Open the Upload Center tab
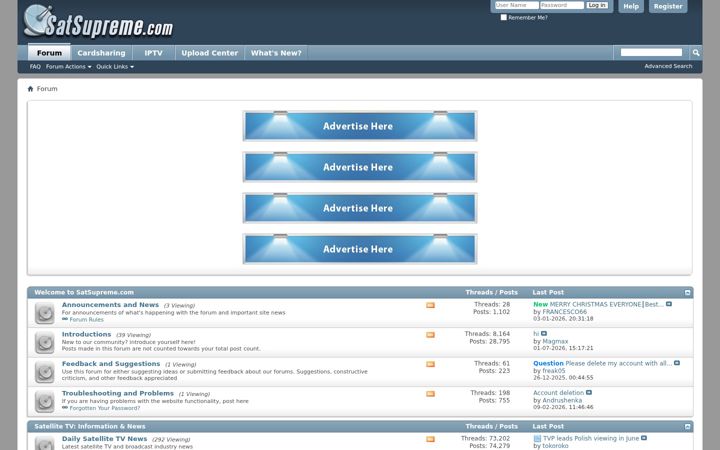 tap(209, 53)
